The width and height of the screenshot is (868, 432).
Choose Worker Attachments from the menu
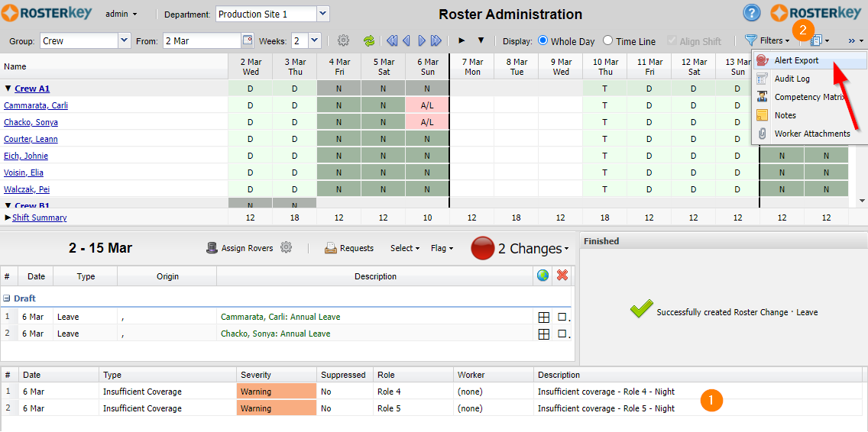[x=808, y=134]
